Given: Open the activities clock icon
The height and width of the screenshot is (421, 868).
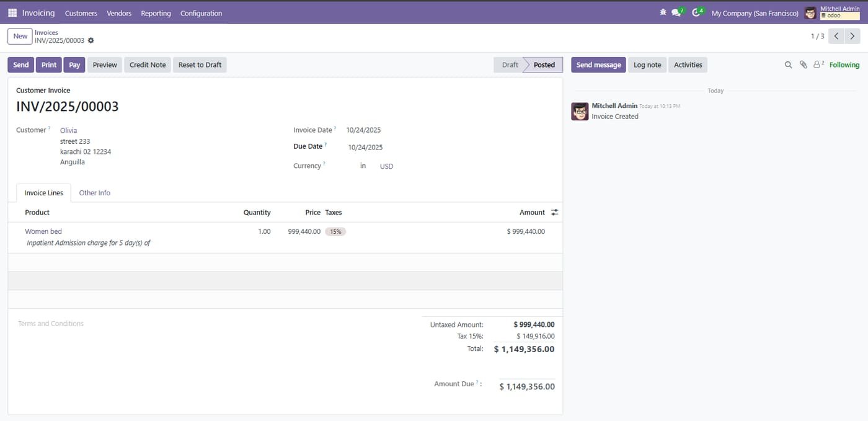Looking at the screenshot, I should 696,13.
